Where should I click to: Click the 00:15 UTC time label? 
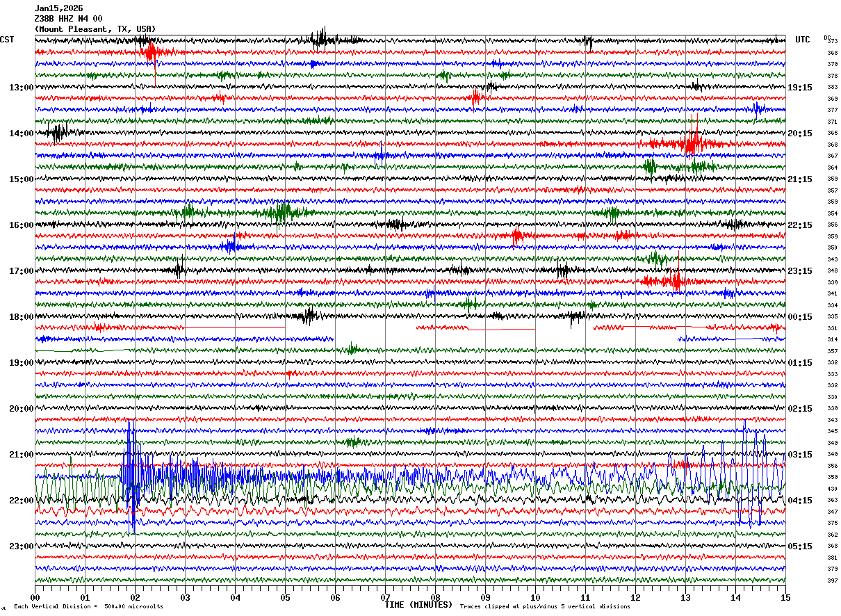(x=800, y=317)
